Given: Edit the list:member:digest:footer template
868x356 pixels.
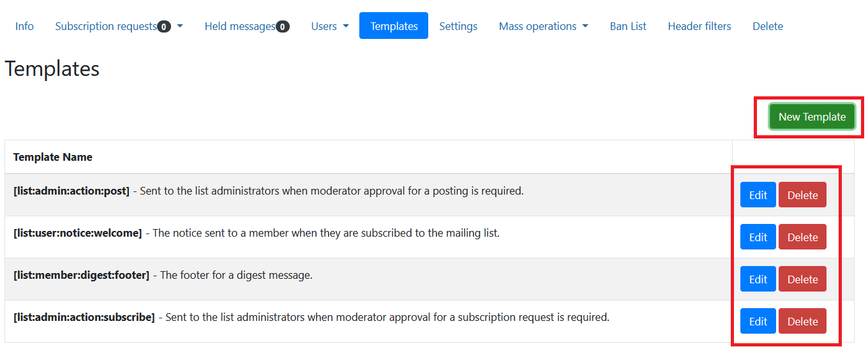Looking at the screenshot, I should pyautogui.click(x=758, y=279).
